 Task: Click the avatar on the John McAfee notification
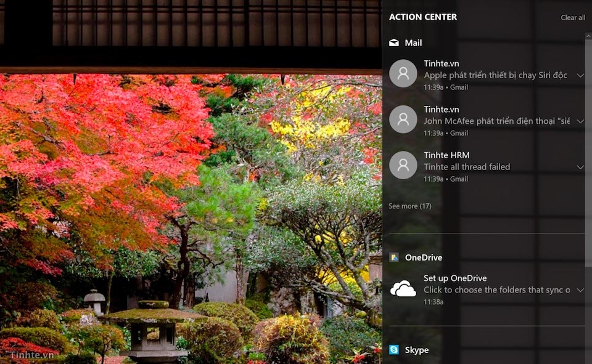coord(403,119)
